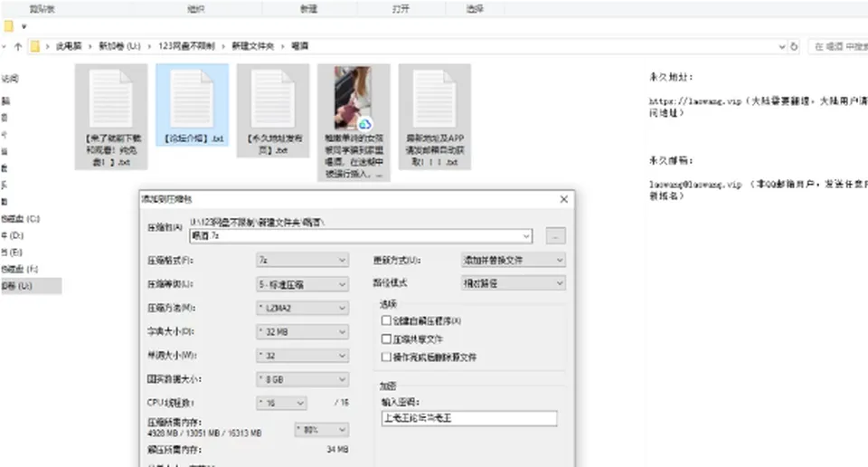The height and width of the screenshot is (467, 868).
Task: Click the 永久邮箱: heading in preview pane
Action: pos(671,161)
